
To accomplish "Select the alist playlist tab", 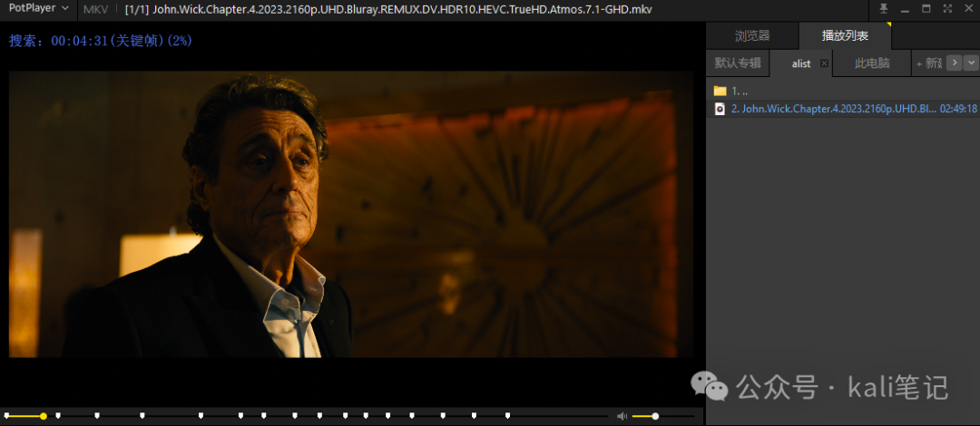I will tap(801, 63).
